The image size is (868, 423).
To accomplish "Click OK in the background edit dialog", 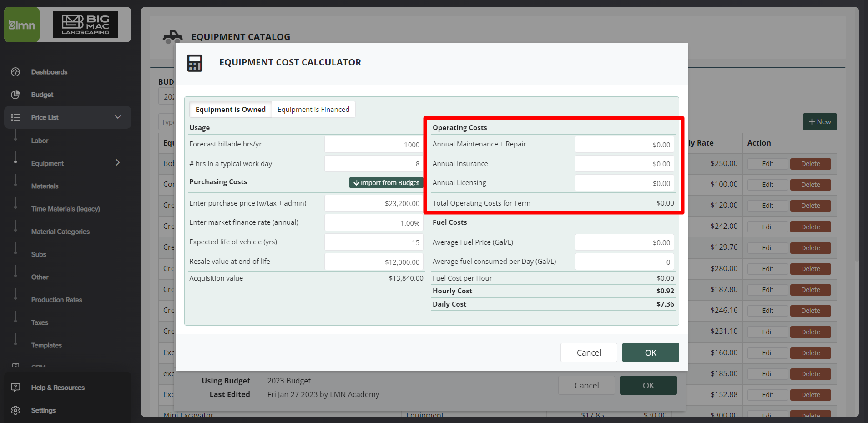I will tap(648, 385).
